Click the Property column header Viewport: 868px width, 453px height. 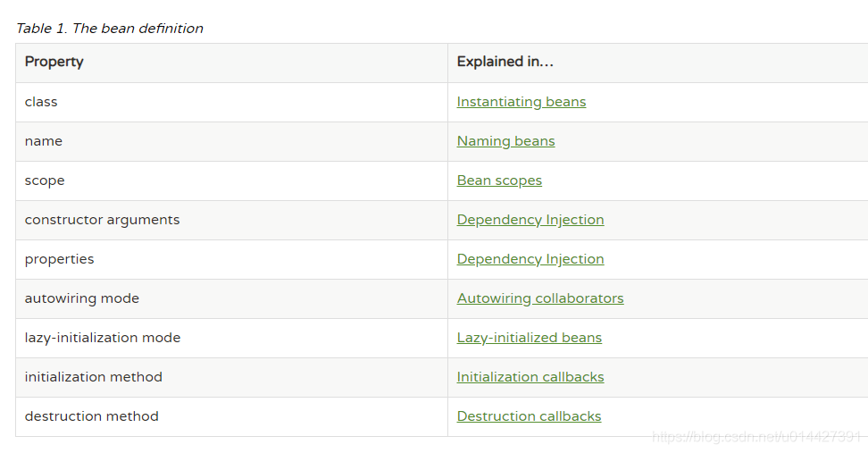point(231,63)
